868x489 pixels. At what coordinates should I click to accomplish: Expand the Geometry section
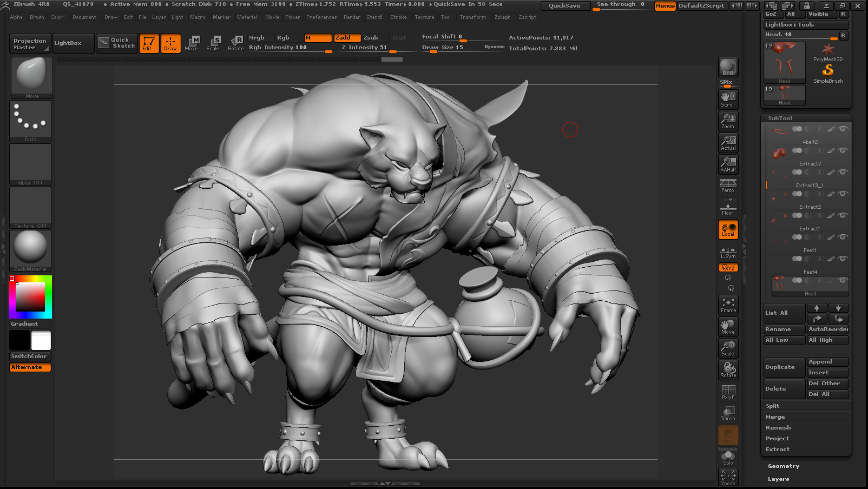tap(783, 466)
